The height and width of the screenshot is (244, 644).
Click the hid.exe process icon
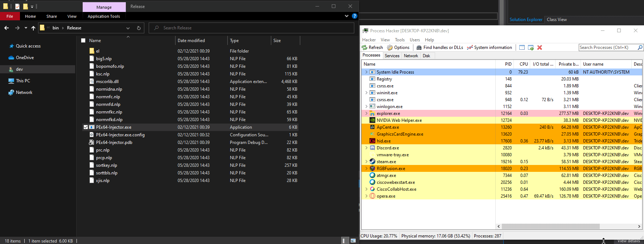(x=372, y=141)
